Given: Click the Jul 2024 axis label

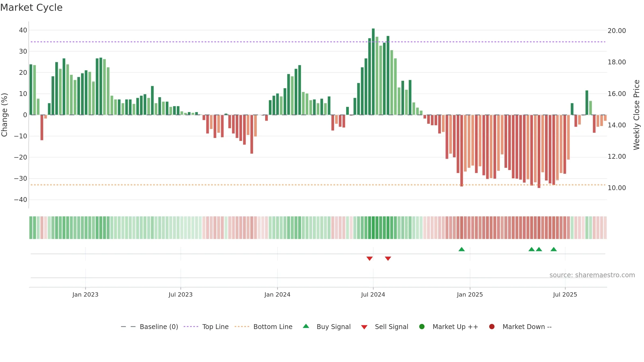Looking at the screenshot, I should (373, 294).
